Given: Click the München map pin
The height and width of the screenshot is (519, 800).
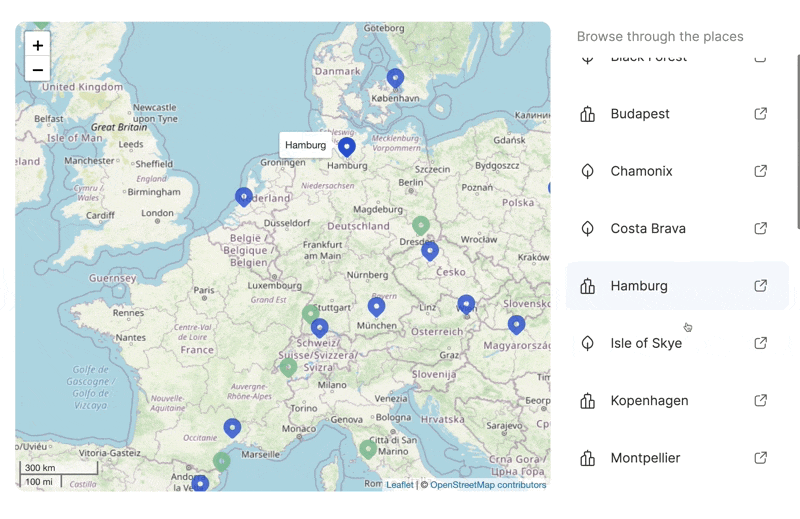Looking at the screenshot, I should click(377, 307).
